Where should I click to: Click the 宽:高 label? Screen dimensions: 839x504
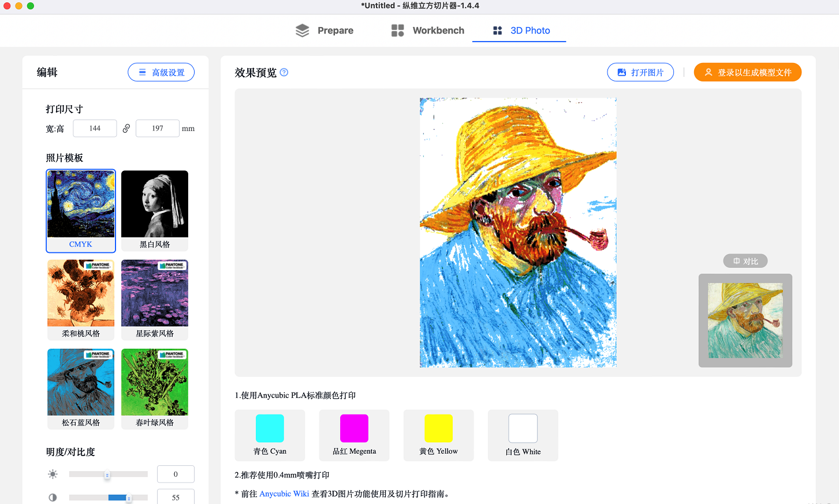tap(55, 129)
